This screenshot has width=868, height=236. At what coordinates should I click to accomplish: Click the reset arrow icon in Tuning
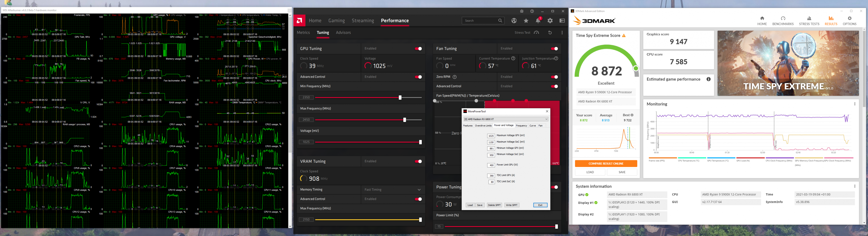click(x=550, y=33)
